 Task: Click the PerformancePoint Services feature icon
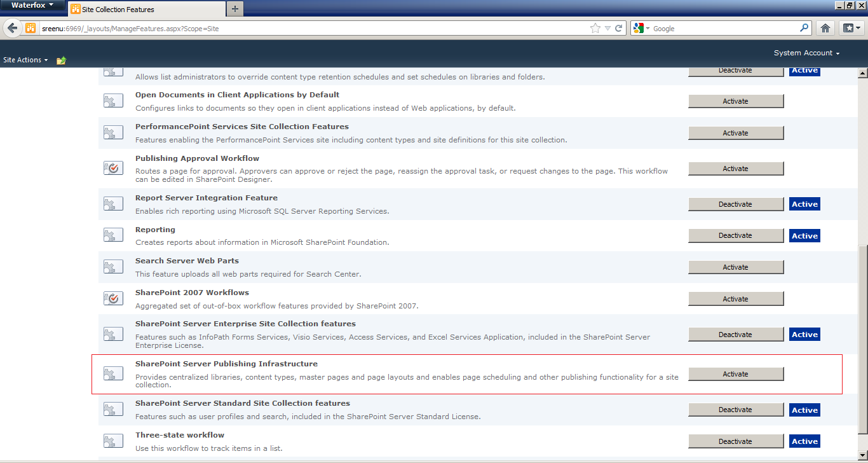(113, 132)
